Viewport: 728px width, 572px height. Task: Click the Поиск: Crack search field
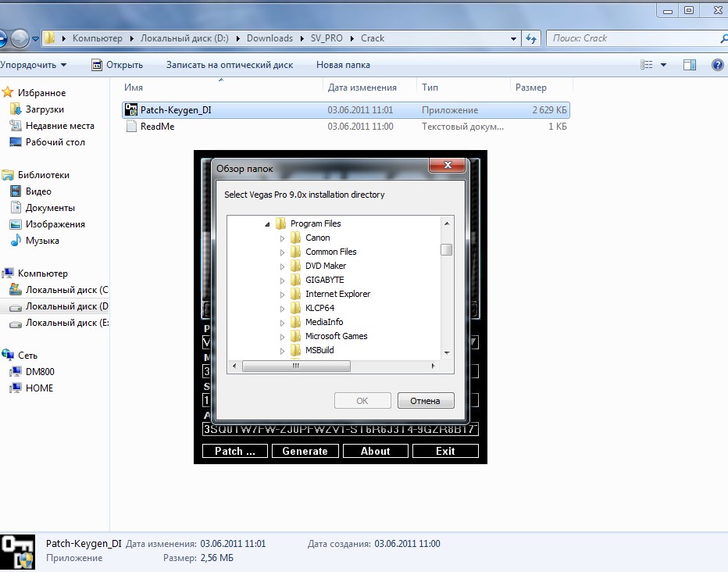pos(636,38)
